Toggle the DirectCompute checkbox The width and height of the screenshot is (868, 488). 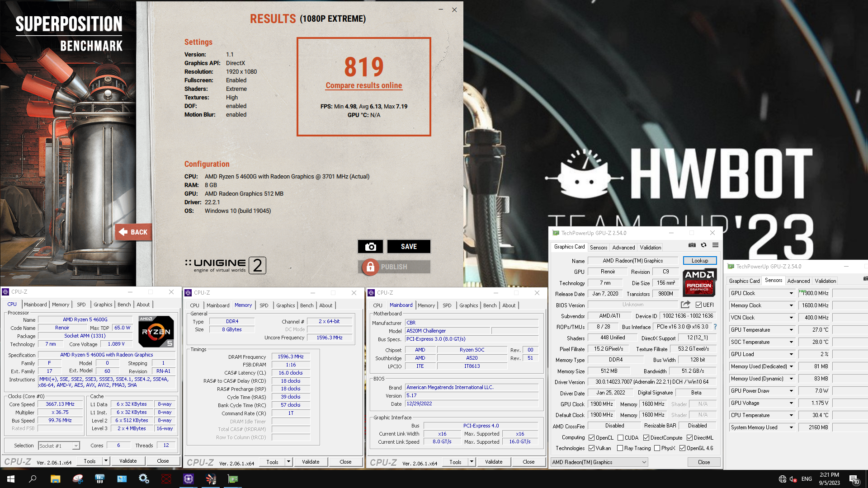click(646, 438)
